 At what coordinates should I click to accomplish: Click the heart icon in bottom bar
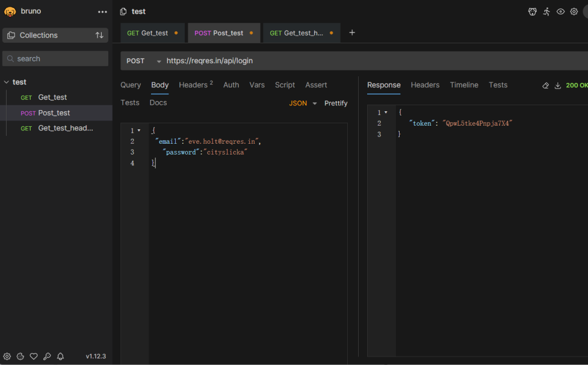point(34,357)
